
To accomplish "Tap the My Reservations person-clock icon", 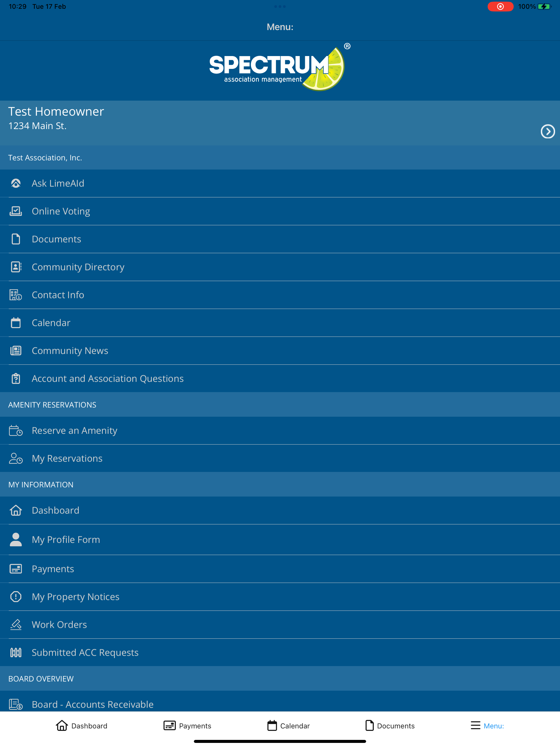I will [x=16, y=459].
